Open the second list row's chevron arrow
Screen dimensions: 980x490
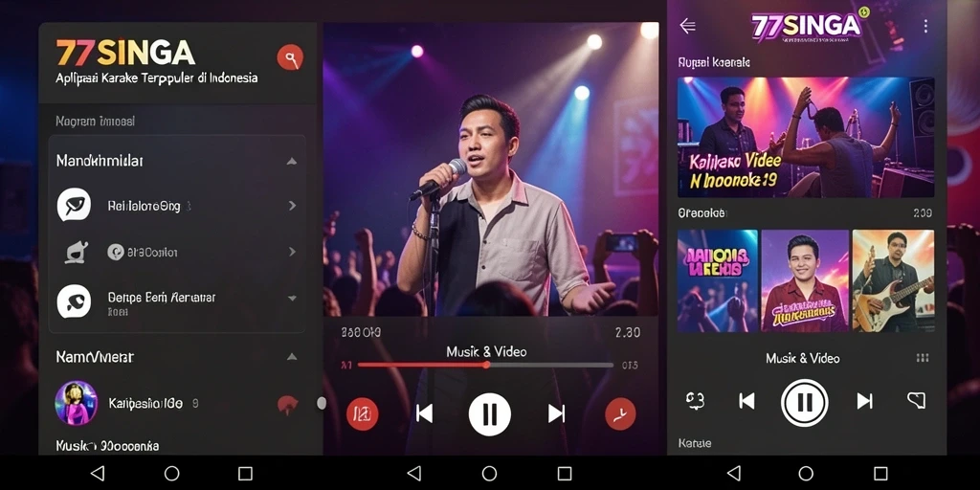(292, 252)
